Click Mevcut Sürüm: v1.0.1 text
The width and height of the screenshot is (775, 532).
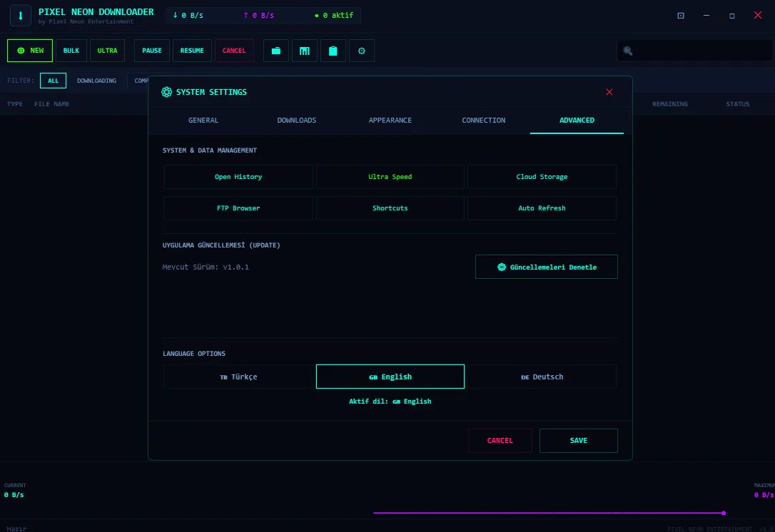point(206,267)
